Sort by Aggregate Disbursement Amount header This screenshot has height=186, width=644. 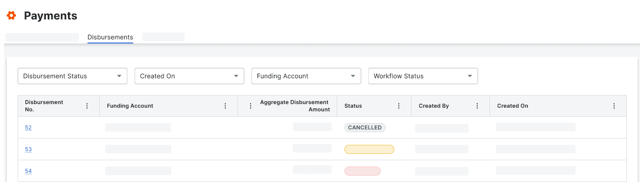click(294, 106)
